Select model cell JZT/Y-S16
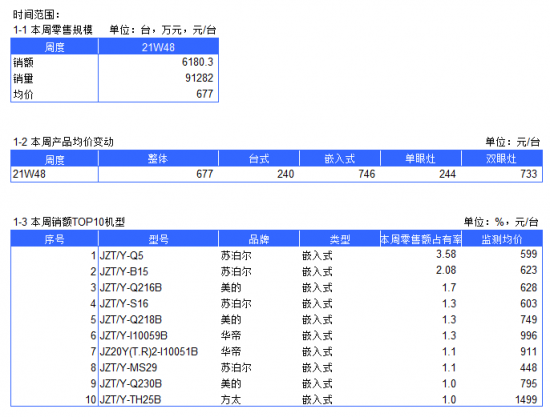 (x=124, y=303)
